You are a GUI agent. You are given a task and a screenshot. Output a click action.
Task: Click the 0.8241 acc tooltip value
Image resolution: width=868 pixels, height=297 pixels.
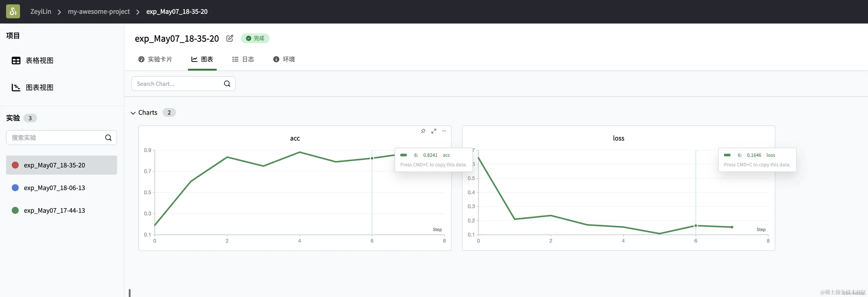[x=430, y=155]
